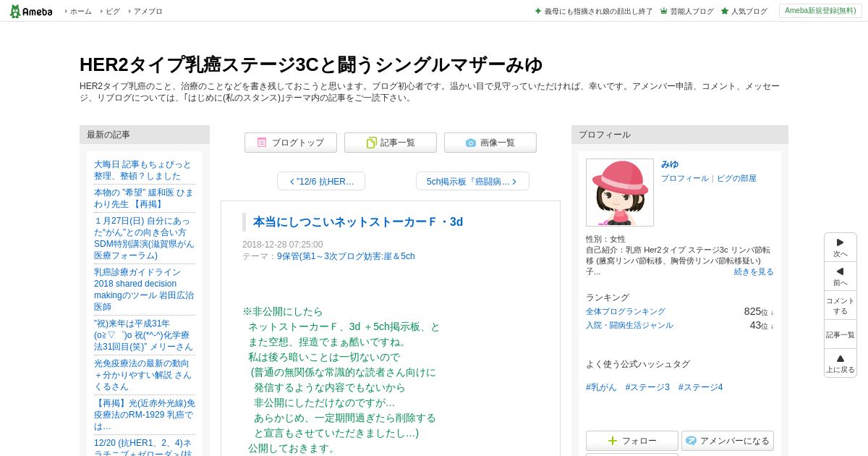Open recent post １月27日(日) 自分にあった"がん"との向き合い方
The width and height of the screenshot is (868, 456).
click(x=144, y=238)
